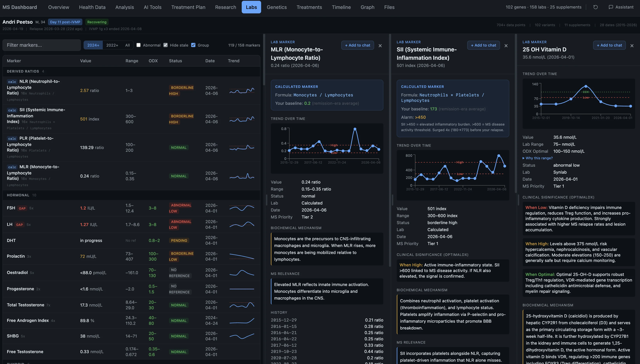
Task: Select the 2022+ date range filter
Action: [112, 45]
